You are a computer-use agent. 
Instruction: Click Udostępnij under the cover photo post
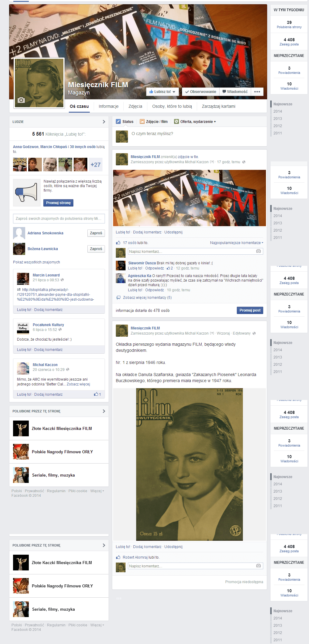[x=173, y=232]
